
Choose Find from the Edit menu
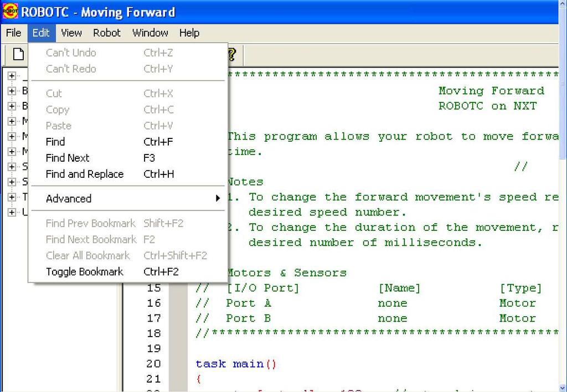[128, 142]
